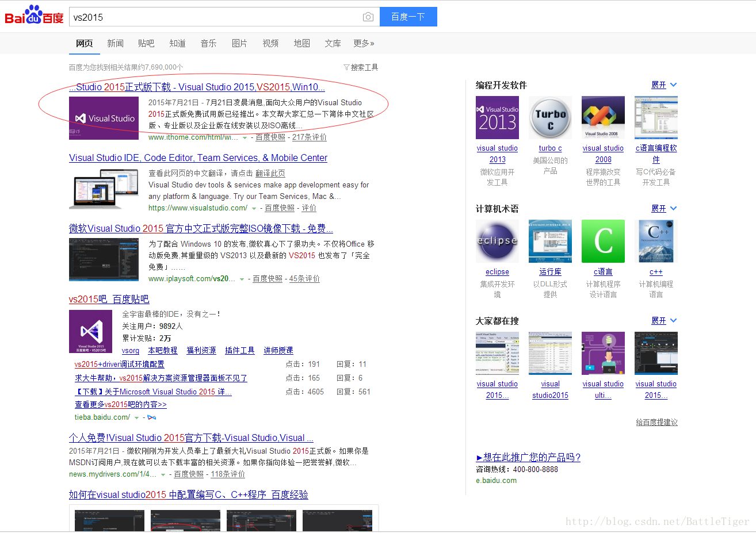Open the 讲师授课 link
This screenshot has height=533, width=756.
tap(278, 351)
